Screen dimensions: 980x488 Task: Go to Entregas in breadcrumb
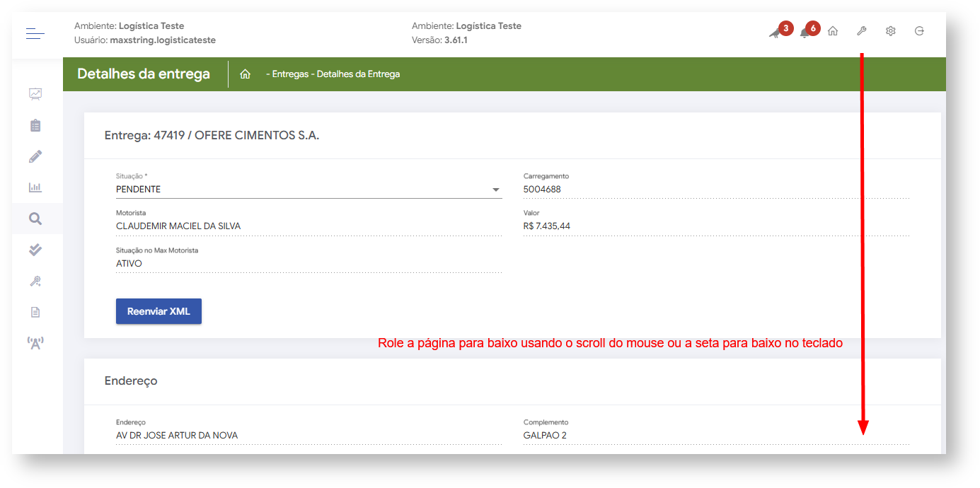tap(290, 74)
